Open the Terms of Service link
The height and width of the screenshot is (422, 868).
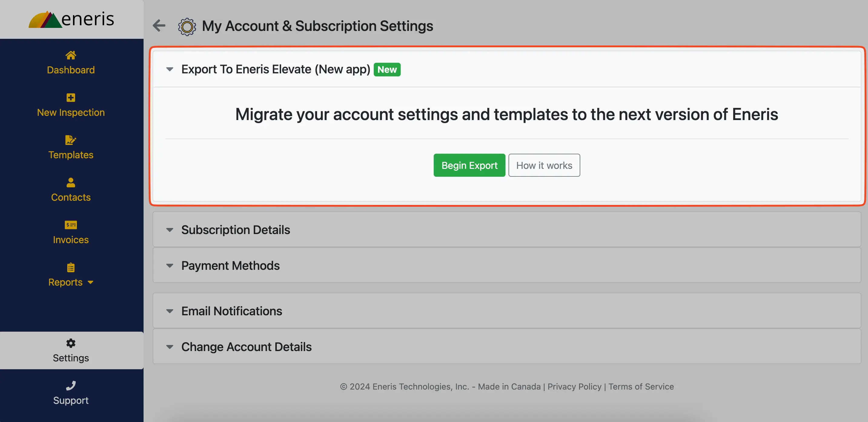click(641, 387)
